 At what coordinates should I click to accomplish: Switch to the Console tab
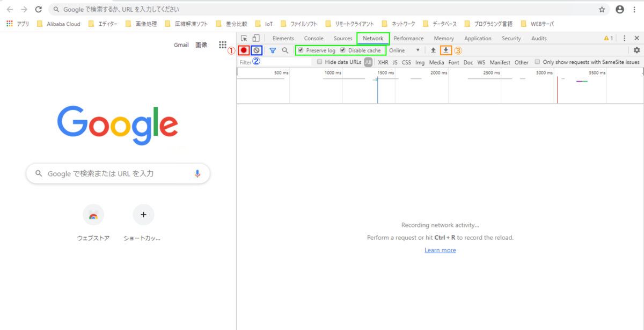coord(313,39)
